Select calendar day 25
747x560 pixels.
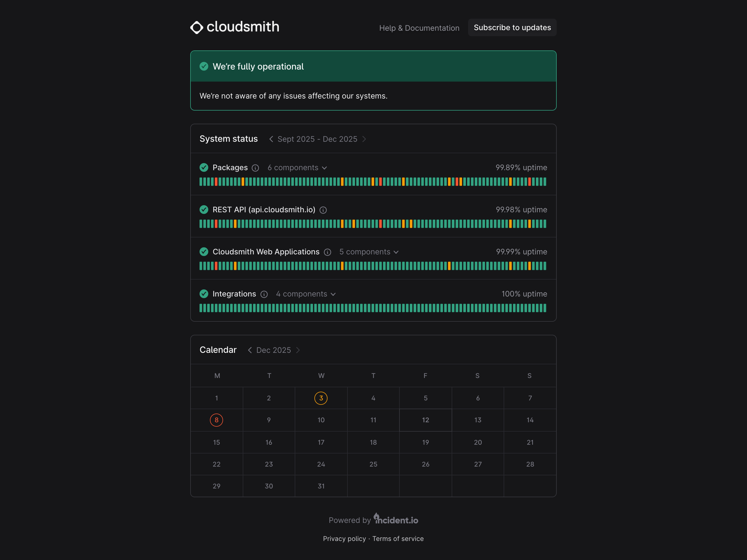click(373, 464)
